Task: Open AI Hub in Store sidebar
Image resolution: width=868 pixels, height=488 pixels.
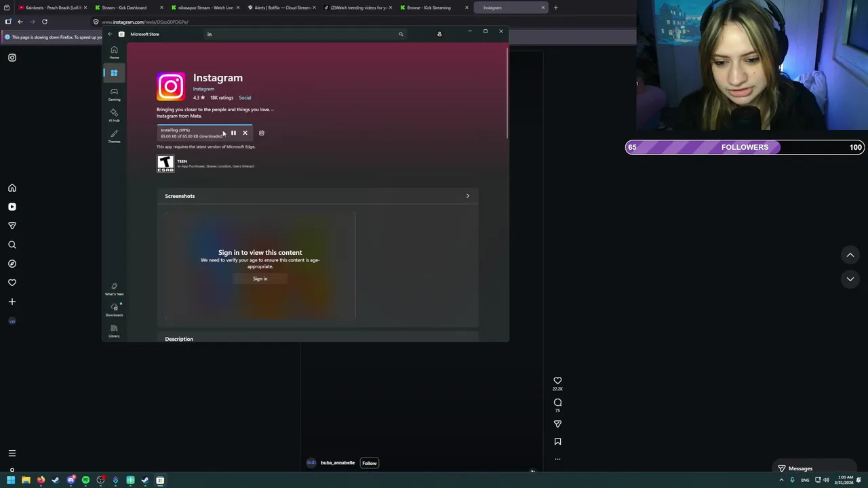Action: 114,115
